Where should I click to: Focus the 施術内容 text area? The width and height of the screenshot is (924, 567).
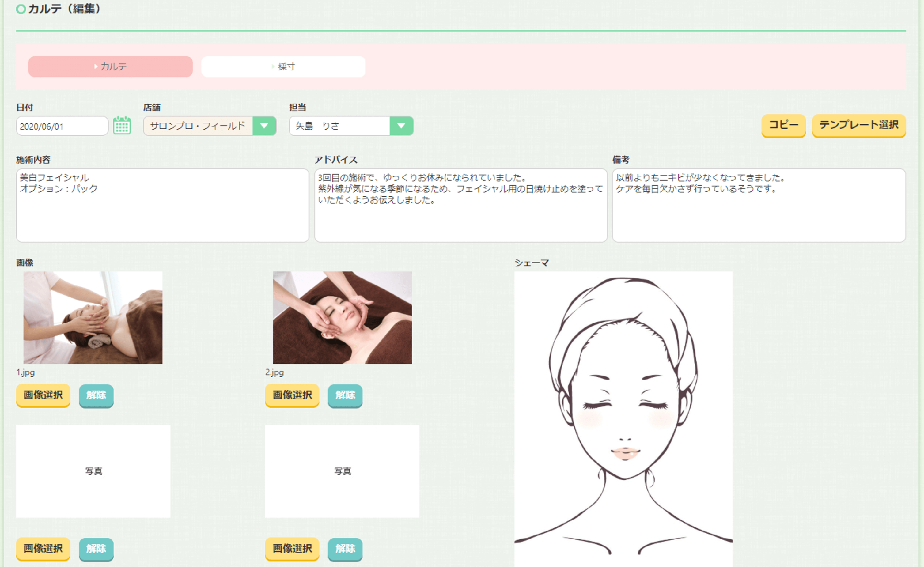coord(163,205)
